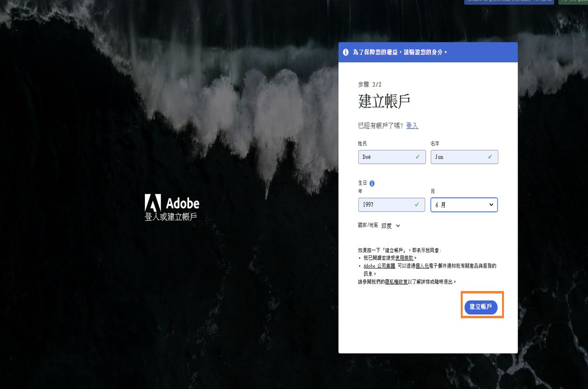This screenshot has height=389, width=588.
Task: Click the green checkmark beside Jon
Action: click(x=490, y=156)
